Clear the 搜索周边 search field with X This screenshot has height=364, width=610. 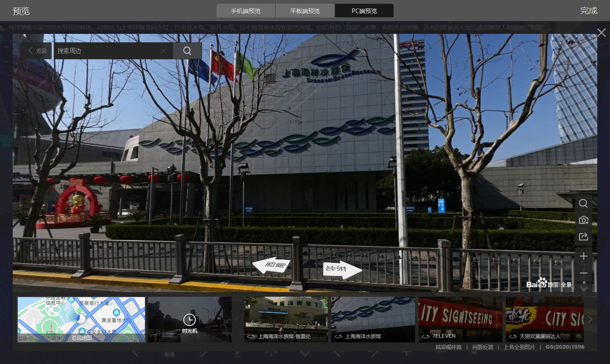click(x=164, y=51)
